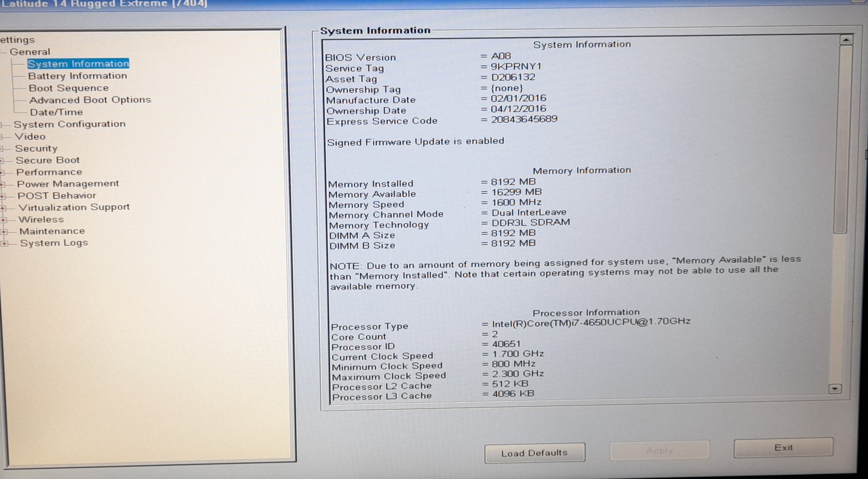The width and height of the screenshot is (868, 479).
Task: Expand the Maintenance plus icon
Action: (x=4, y=232)
